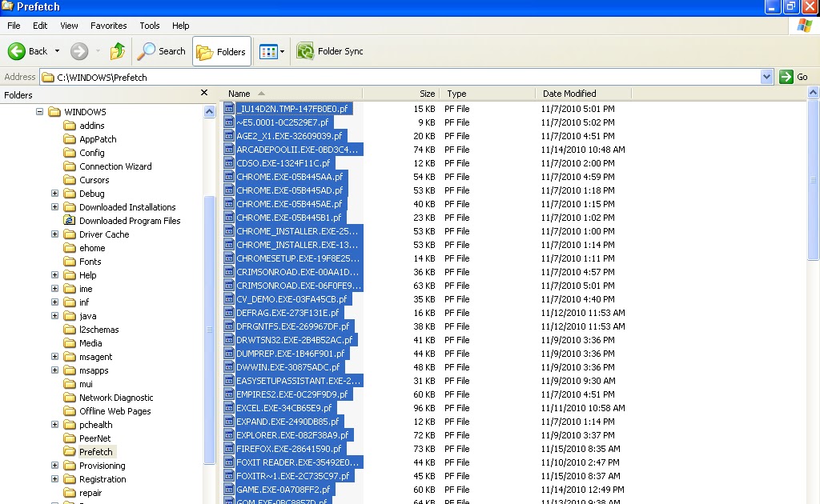
Task: Sort by the Name column header
Action: (x=291, y=94)
